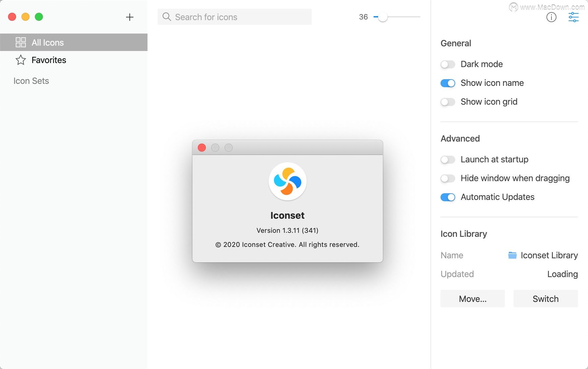
Task: Turn off Show icon name toggle
Action: [448, 83]
